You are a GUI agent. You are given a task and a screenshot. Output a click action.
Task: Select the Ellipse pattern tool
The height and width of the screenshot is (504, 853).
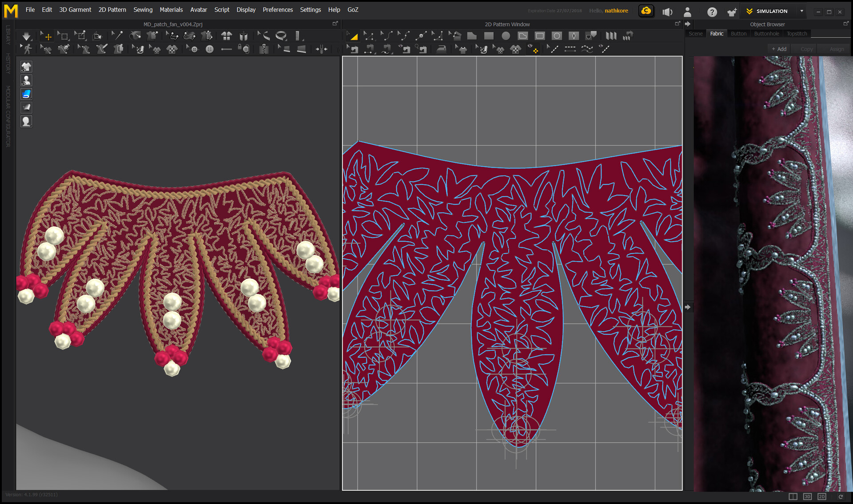pos(506,36)
